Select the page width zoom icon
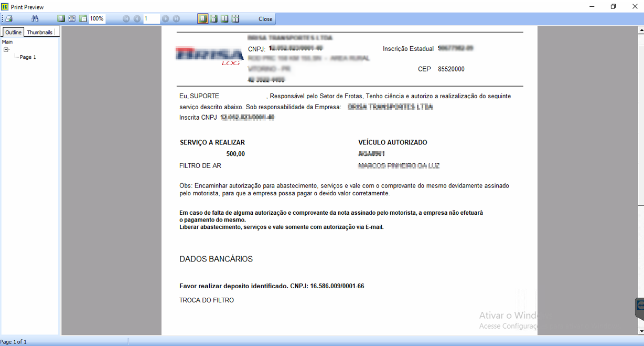This screenshot has width=644, height=346. tap(72, 18)
